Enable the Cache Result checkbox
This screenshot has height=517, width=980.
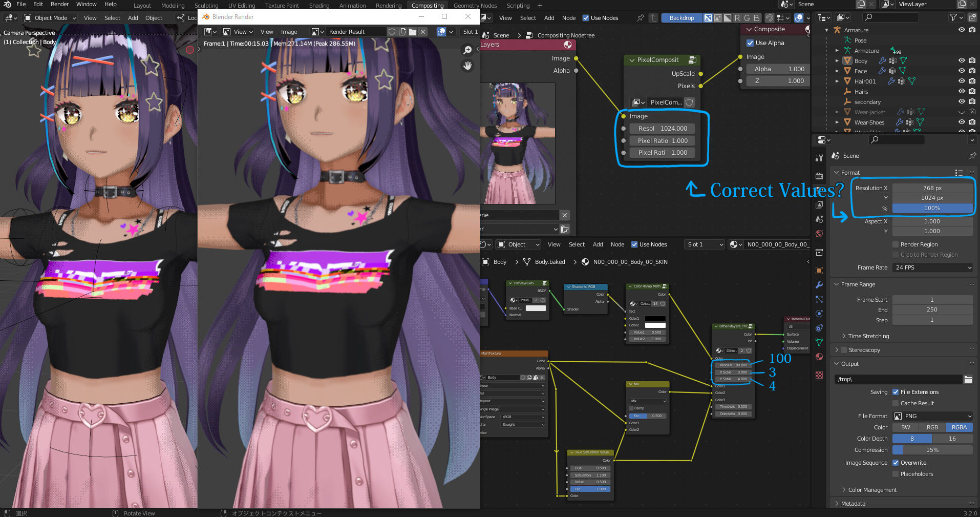pos(896,403)
